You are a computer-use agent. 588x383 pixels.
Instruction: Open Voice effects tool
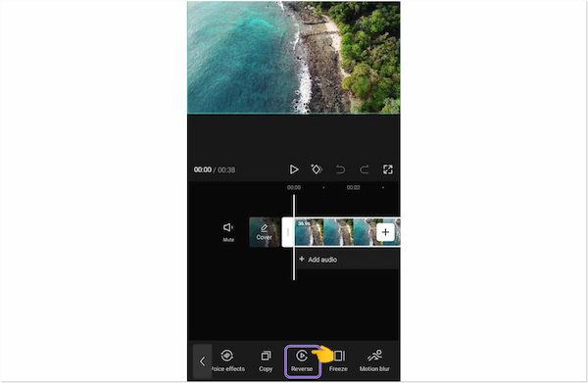tap(227, 360)
